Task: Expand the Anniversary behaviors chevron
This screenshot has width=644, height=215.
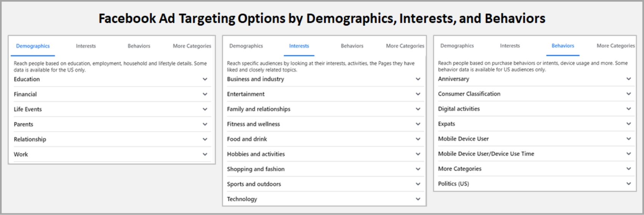Action: [629, 79]
